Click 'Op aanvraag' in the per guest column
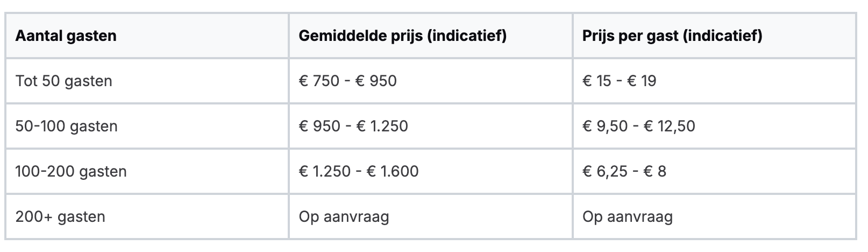 pos(627,217)
